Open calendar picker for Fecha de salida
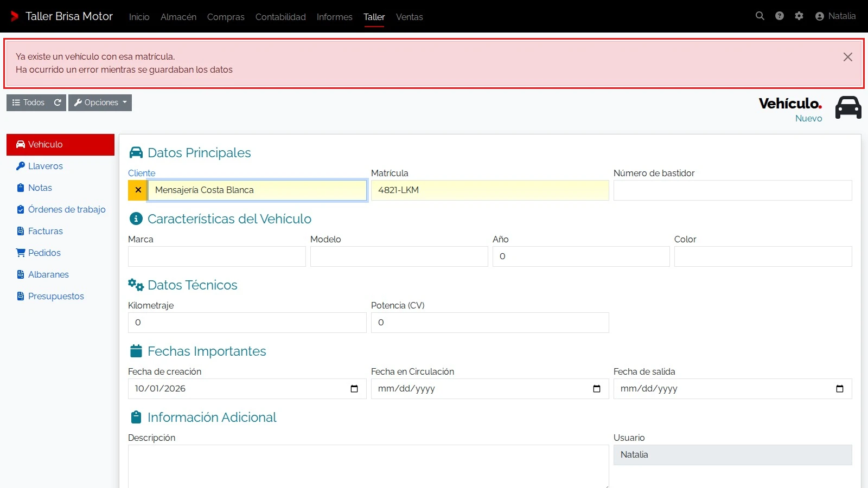The height and width of the screenshot is (488, 868). coord(840,389)
